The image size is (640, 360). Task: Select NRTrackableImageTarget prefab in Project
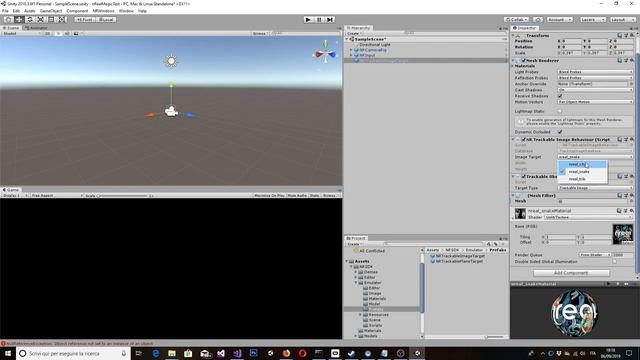coord(457,256)
